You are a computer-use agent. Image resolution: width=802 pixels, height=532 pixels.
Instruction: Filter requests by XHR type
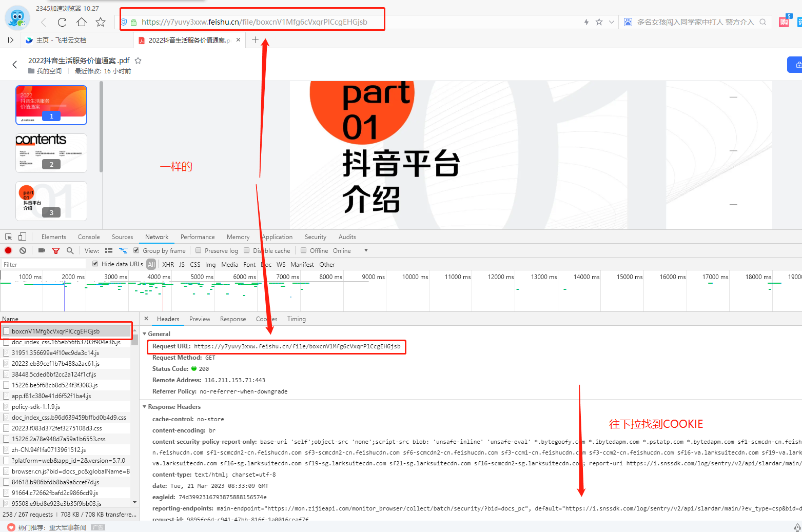coord(168,264)
